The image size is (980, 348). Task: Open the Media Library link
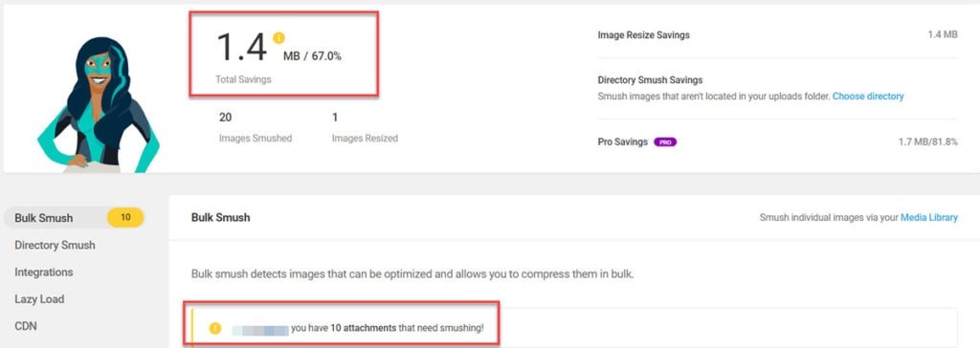928,217
